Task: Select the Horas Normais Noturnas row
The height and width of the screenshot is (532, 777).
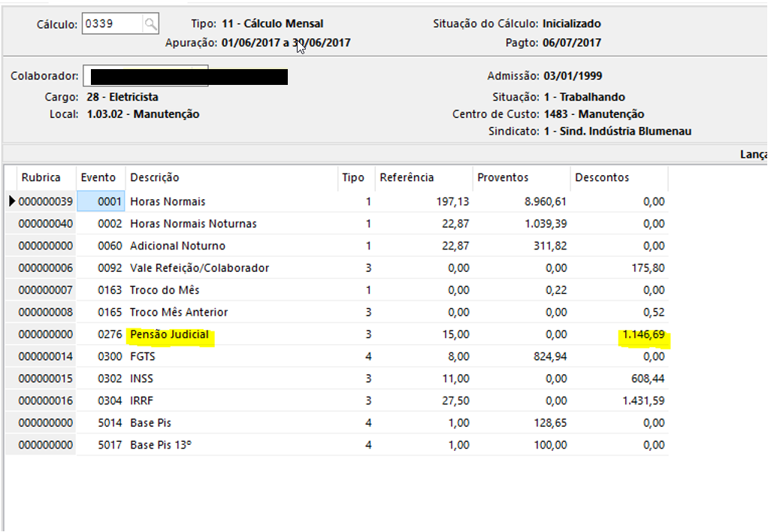Action: coord(193,224)
